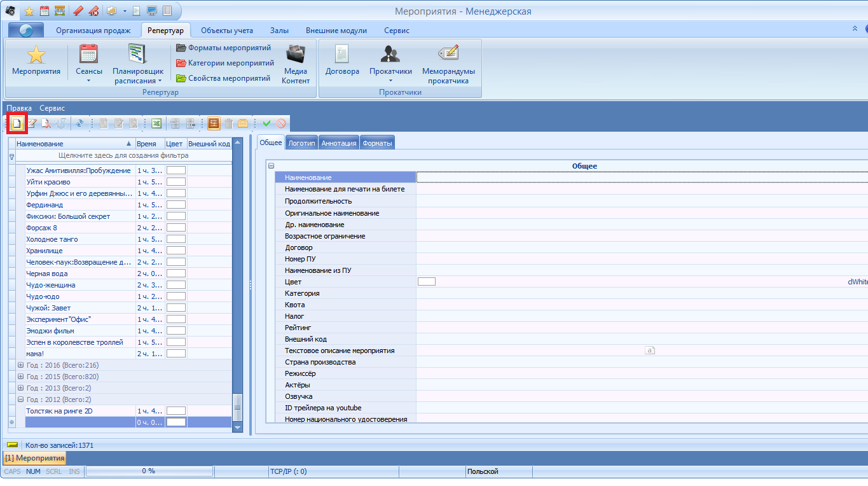Confirm changes with the green checkmark
This screenshot has width=868, height=486.
pyautogui.click(x=266, y=123)
